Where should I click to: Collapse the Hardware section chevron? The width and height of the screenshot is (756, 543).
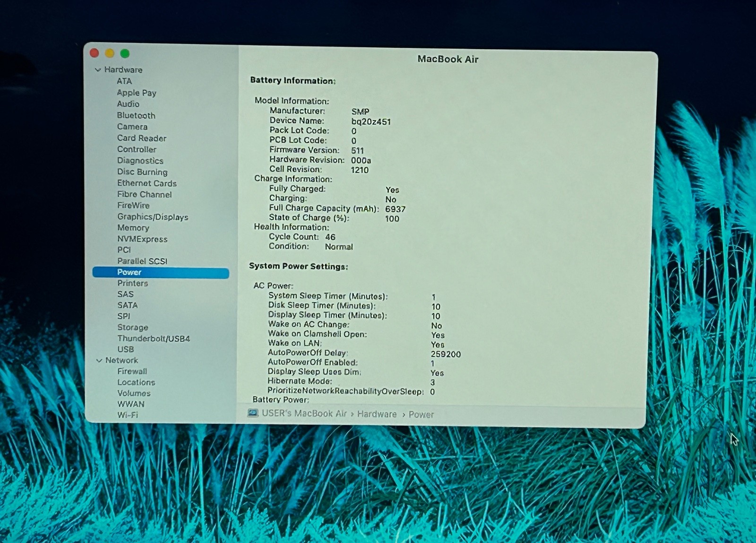(x=98, y=70)
